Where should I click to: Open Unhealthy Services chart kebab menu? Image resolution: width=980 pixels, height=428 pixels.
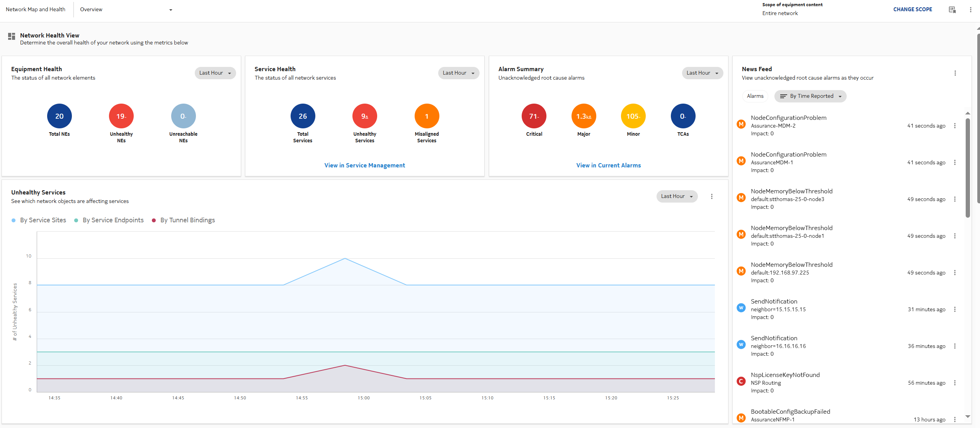click(711, 196)
